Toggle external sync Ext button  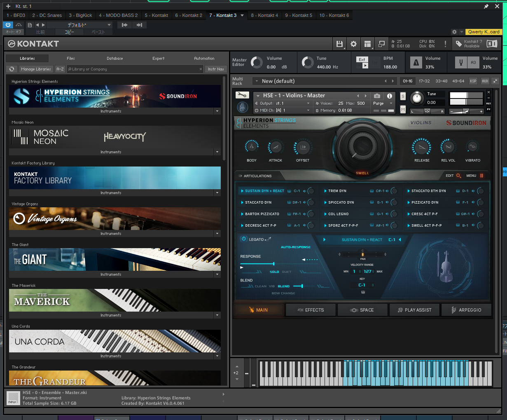[x=362, y=59]
